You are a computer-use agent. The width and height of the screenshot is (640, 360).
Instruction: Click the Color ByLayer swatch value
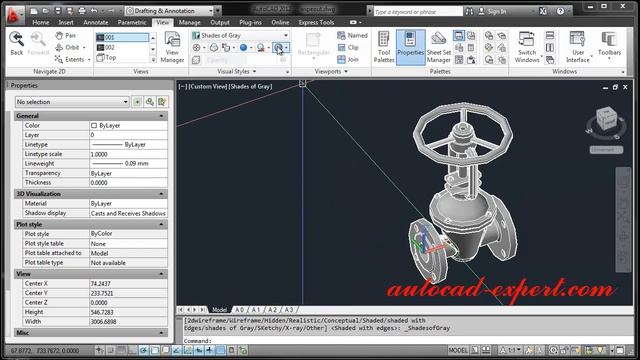128,125
